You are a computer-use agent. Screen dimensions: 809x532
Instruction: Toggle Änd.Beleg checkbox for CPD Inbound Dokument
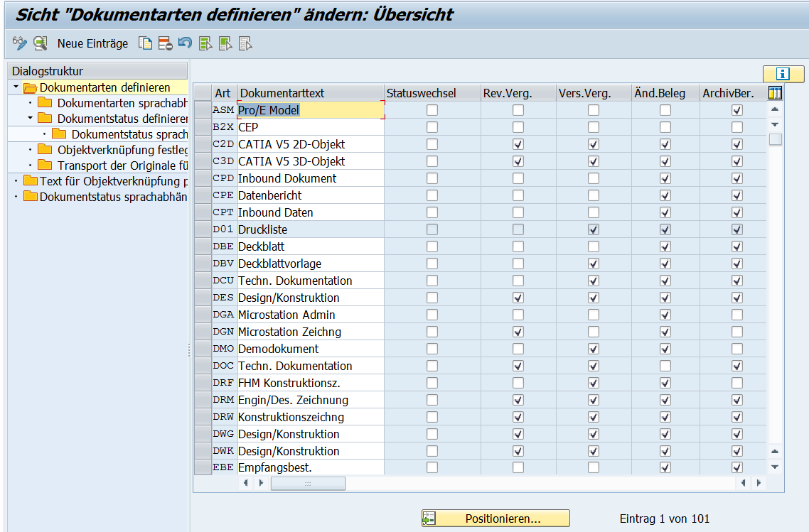point(665,178)
